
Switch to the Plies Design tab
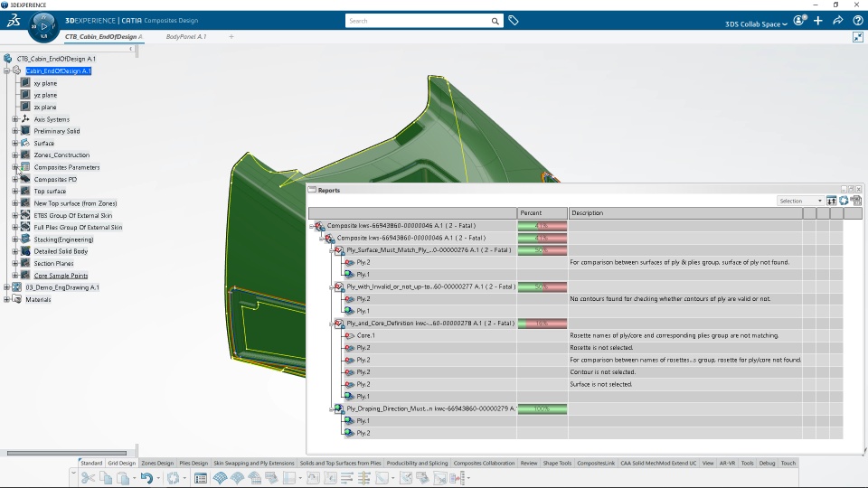[193, 463]
